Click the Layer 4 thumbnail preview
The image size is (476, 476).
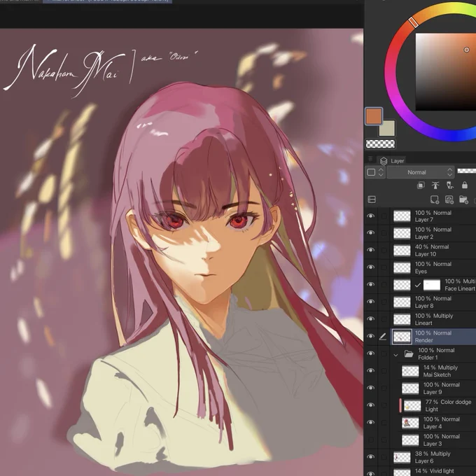point(410,423)
